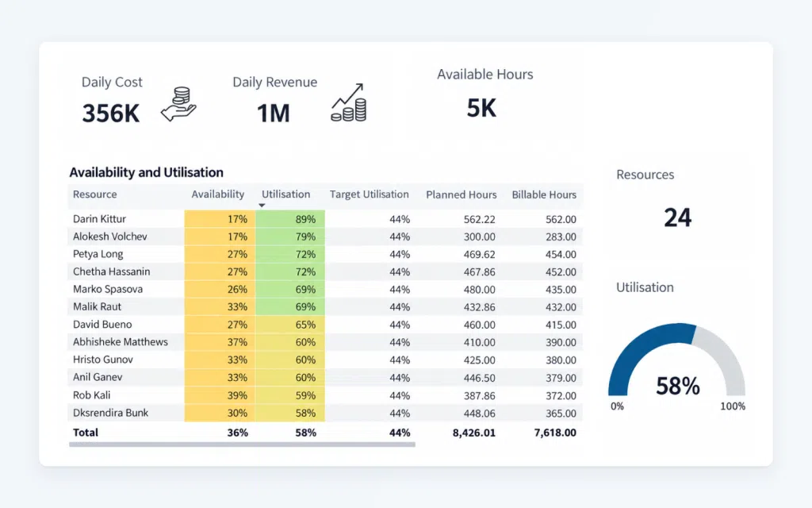Select the Daily Revenue 1M value

coord(274,113)
